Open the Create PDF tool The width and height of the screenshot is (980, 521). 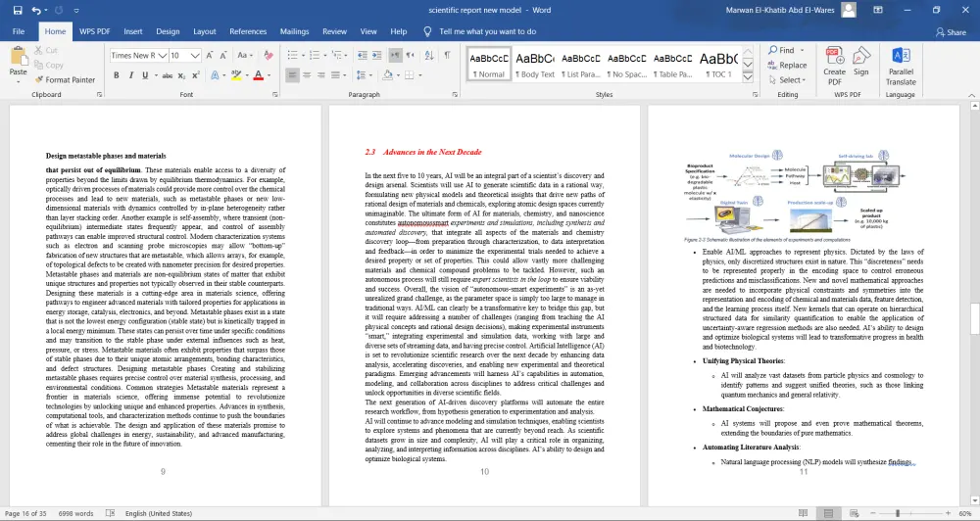[x=834, y=66]
